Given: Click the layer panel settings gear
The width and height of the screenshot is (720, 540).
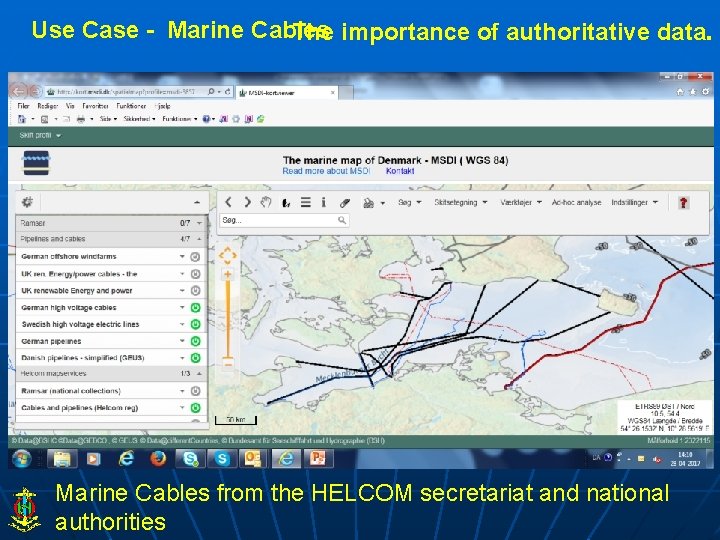Looking at the screenshot, I should (28, 202).
